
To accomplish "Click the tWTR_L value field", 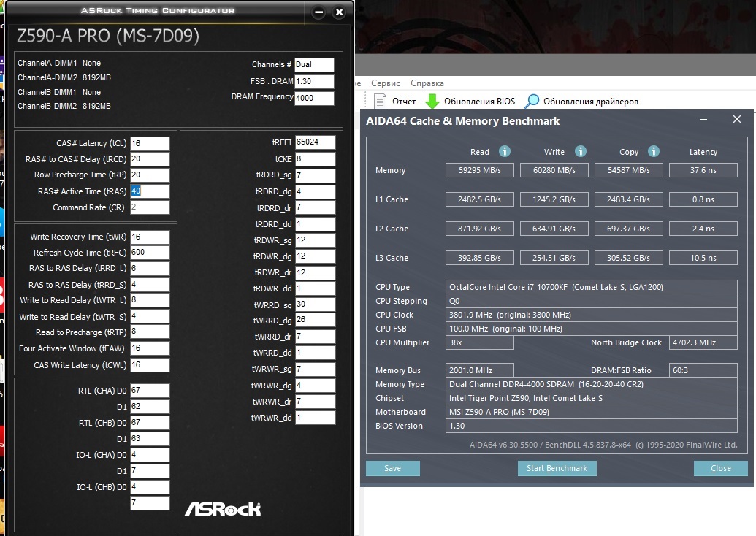I will [150, 300].
